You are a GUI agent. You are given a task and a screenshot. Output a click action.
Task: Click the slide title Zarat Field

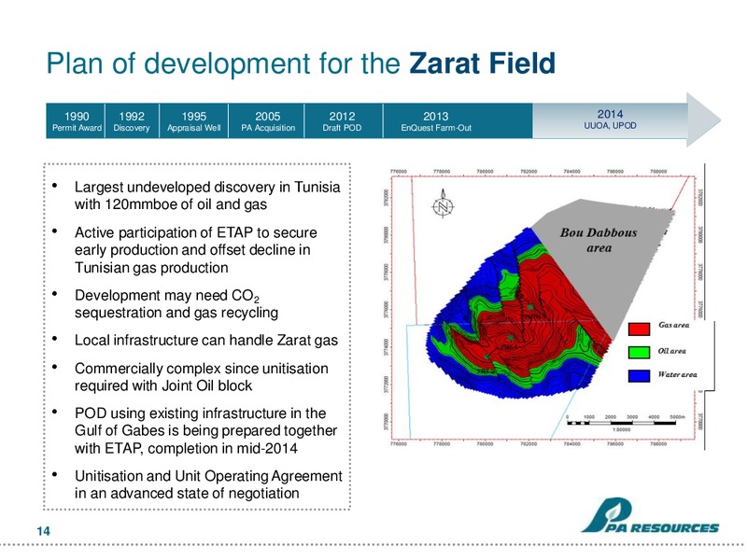click(482, 63)
